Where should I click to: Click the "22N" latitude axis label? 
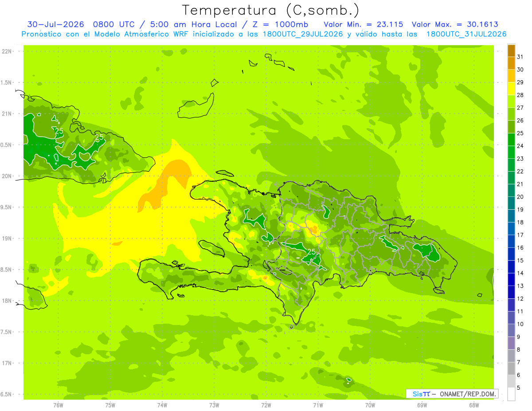8,51
